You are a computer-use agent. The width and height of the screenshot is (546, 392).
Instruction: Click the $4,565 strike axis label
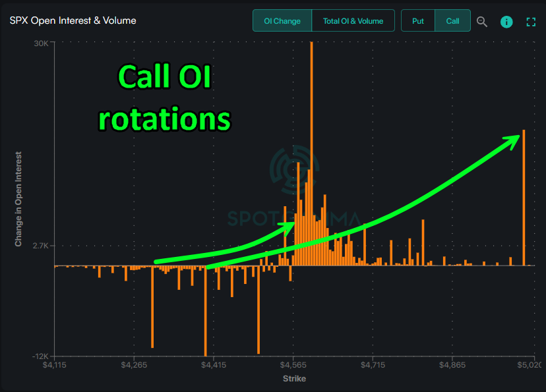tap(293, 365)
